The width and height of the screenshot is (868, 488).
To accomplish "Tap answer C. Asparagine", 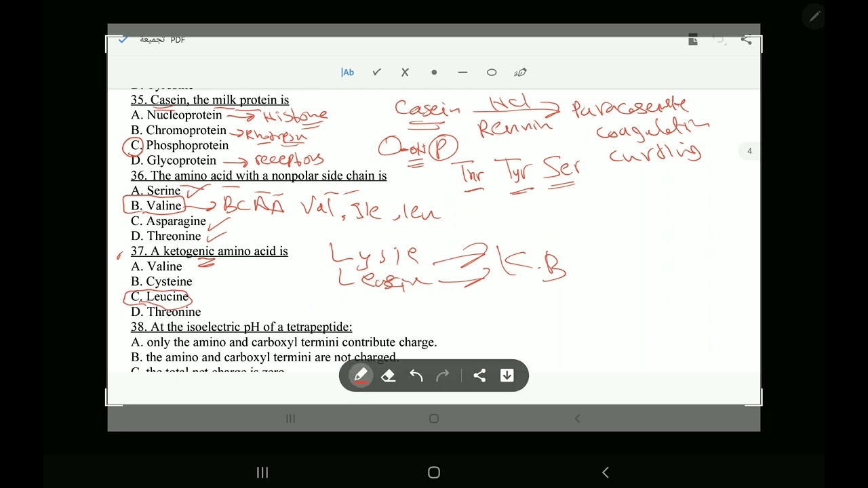I will (168, 221).
